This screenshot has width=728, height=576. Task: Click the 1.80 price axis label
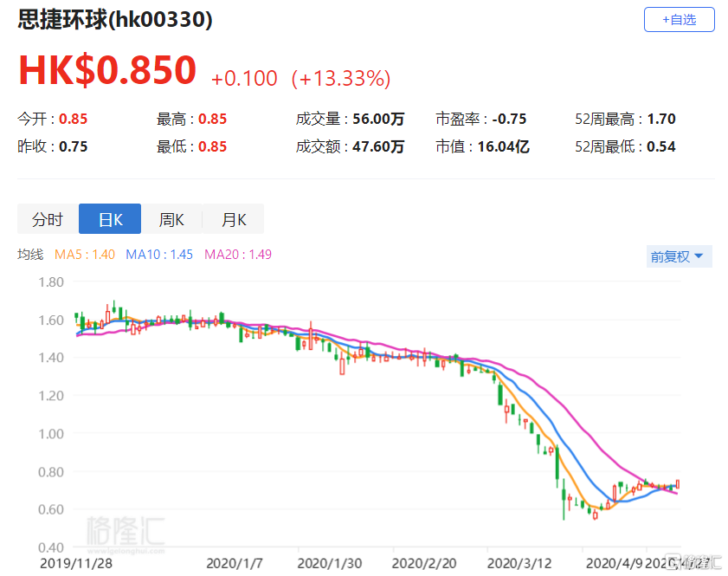click(51, 282)
